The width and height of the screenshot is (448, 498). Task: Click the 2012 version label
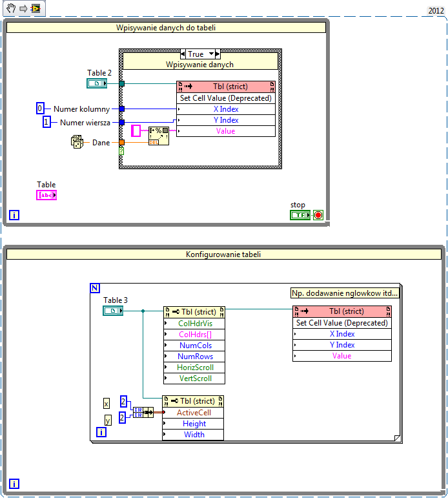click(436, 10)
